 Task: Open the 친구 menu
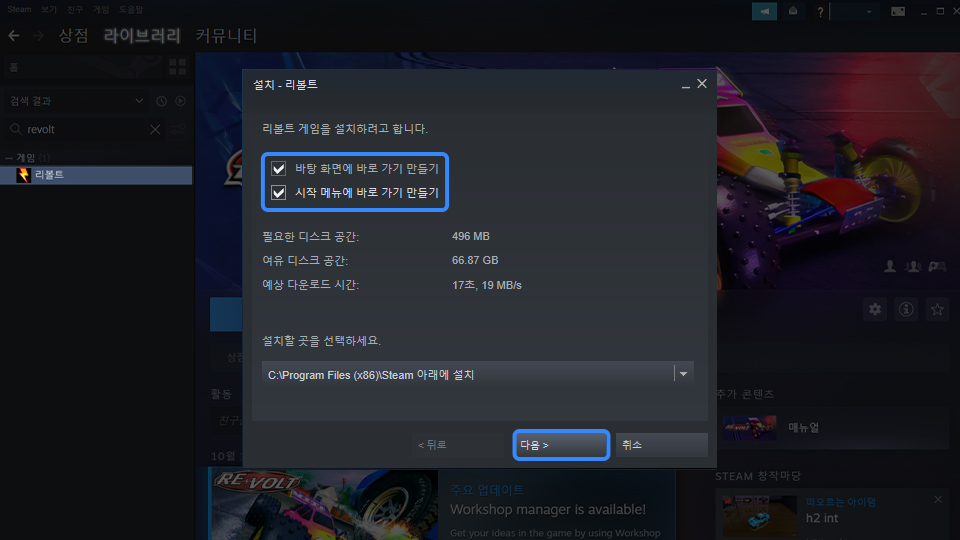[75, 9]
